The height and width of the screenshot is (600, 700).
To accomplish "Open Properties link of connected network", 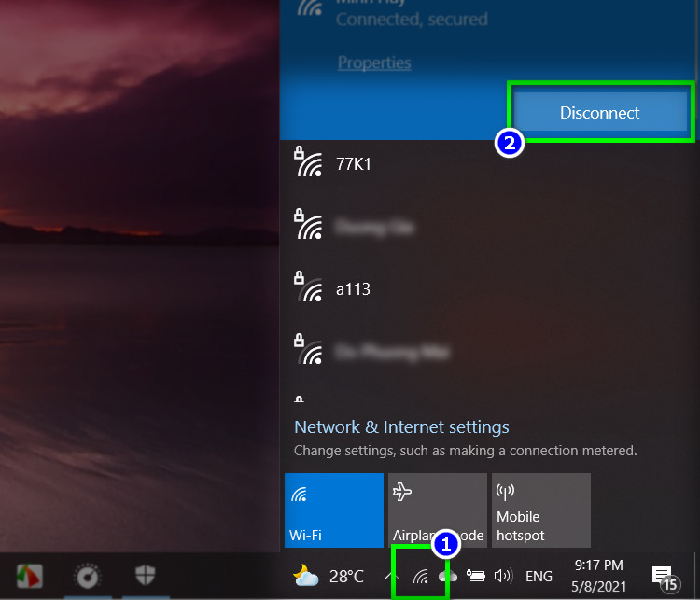I will [x=373, y=63].
